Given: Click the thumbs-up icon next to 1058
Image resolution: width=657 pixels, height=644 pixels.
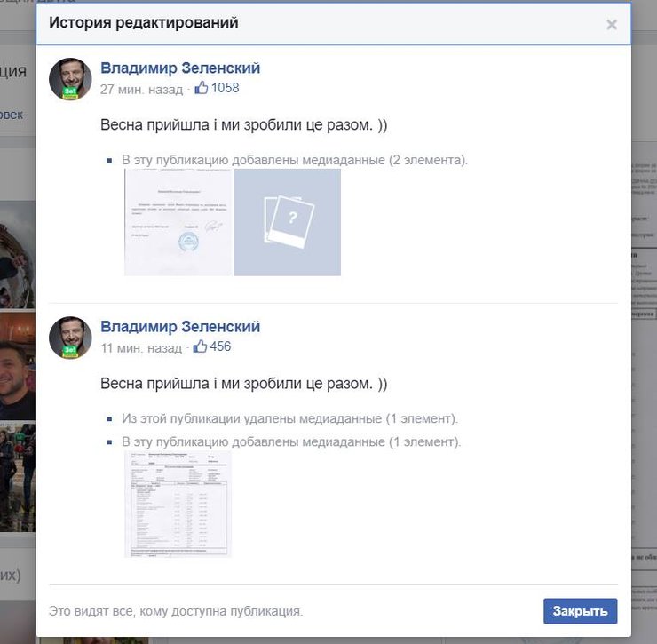Looking at the screenshot, I should click(201, 88).
